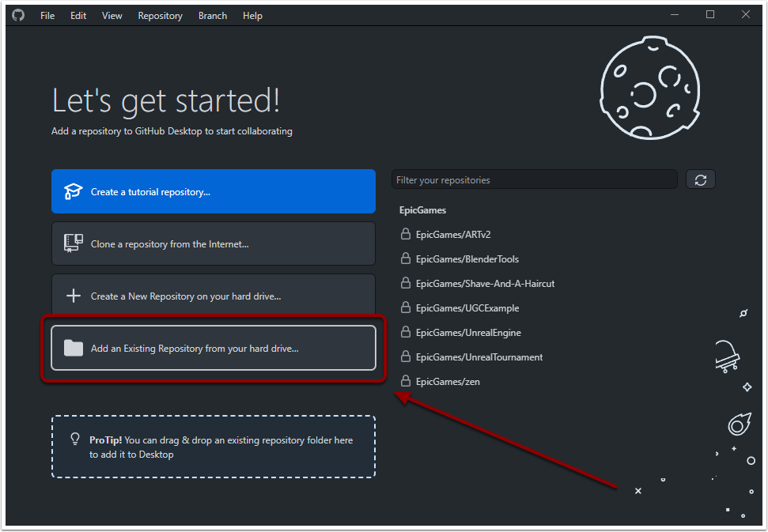
Task: Click the EpicGames group header
Action: point(422,210)
